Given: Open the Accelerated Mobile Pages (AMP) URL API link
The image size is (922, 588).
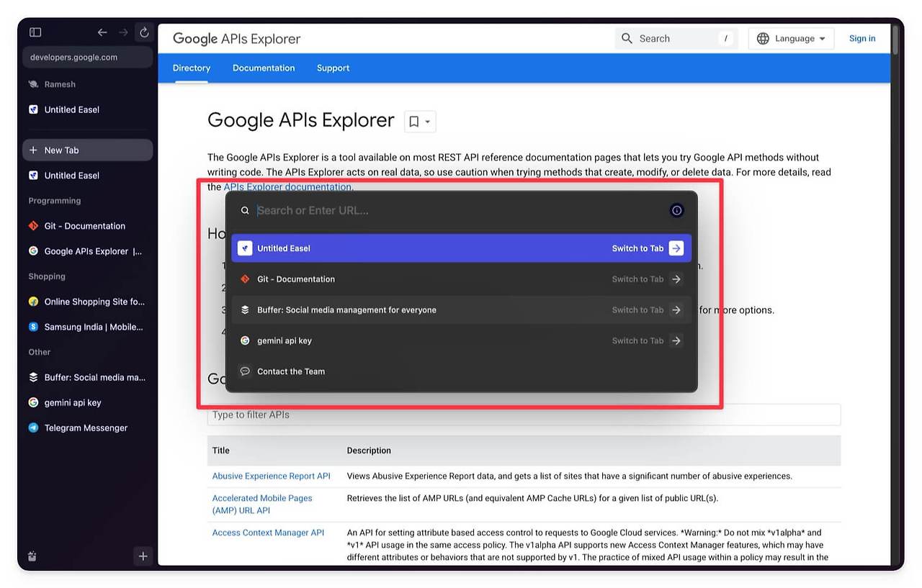Looking at the screenshot, I should point(262,504).
